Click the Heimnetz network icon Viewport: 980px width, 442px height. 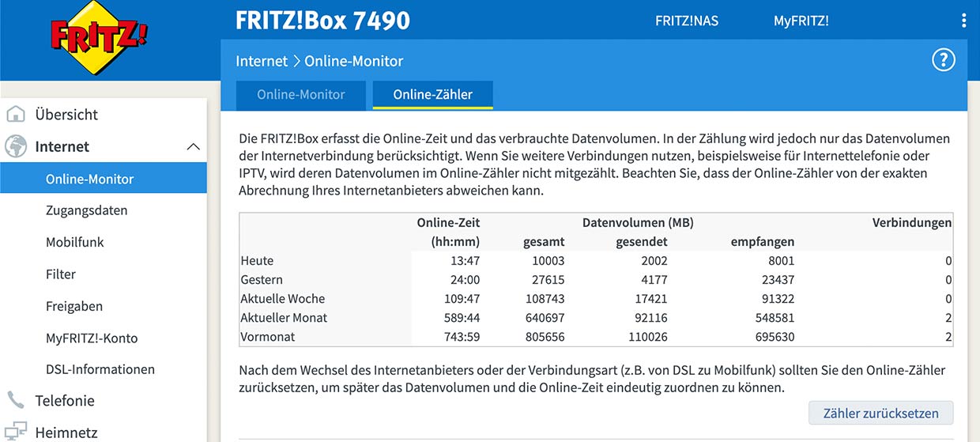pyautogui.click(x=16, y=433)
